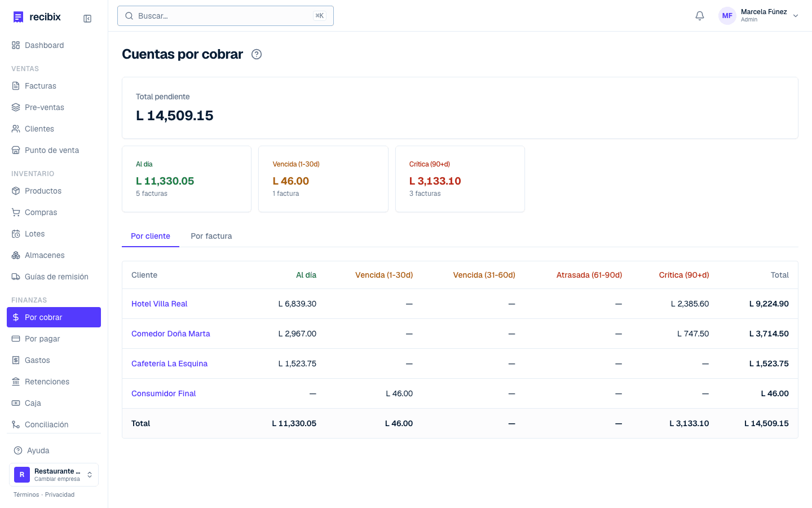Open the Consumidor Final client link
This screenshot has height=508, width=812.
[x=164, y=393]
